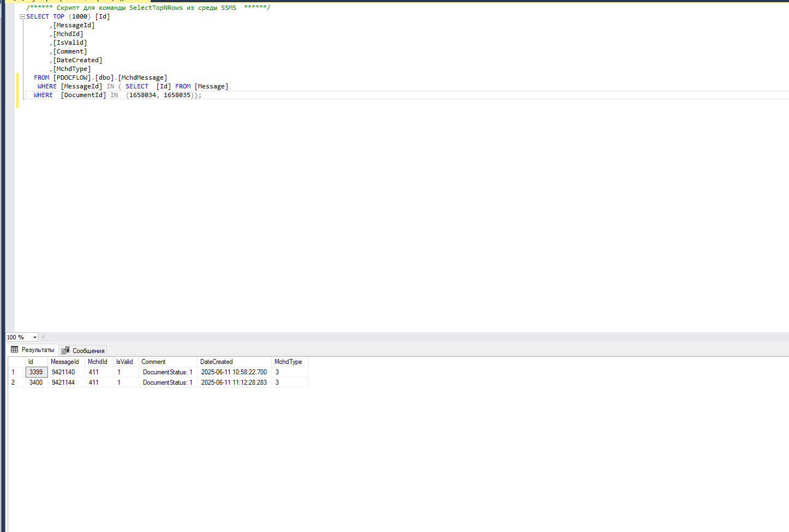Click DateCreated cell 2025-06-11 10:58:22.700
Image resolution: width=789 pixels, height=532 pixels.
point(234,372)
